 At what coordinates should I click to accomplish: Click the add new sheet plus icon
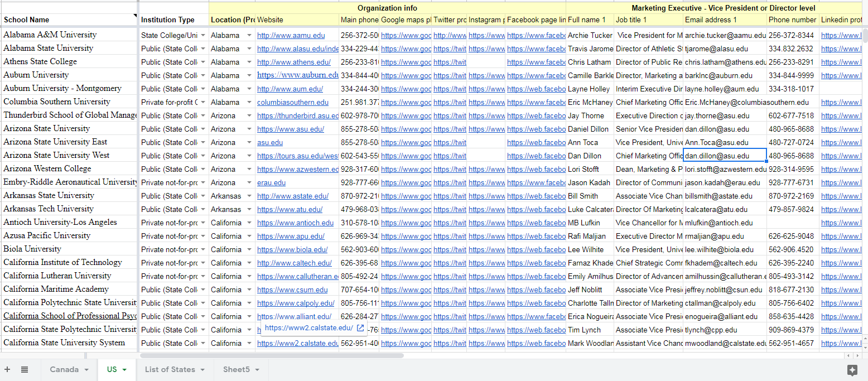click(x=7, y=369)
